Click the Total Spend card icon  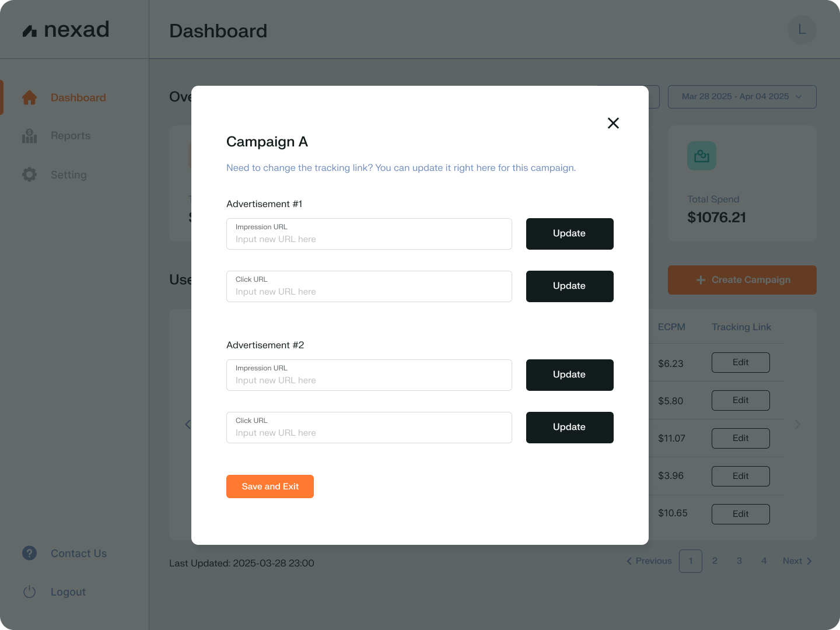point(702,156)
